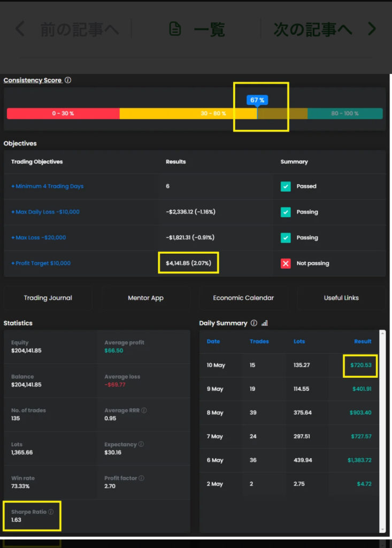
Task: Click the Sharpe Ratio info icon
Action: point(51,512)
